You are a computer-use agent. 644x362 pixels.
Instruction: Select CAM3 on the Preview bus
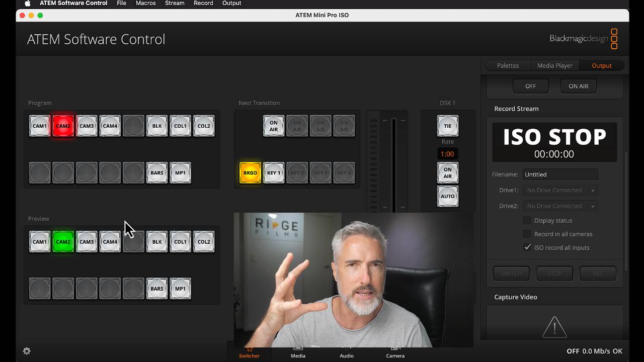click(87, 241)
